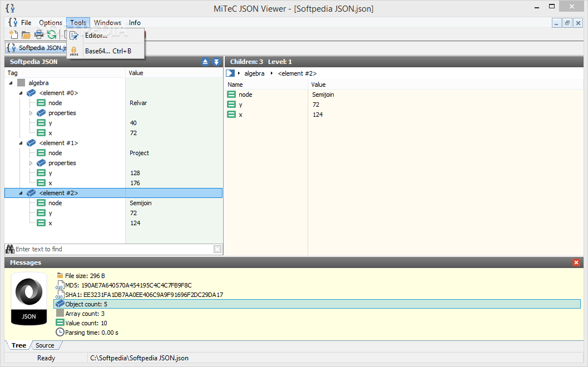Click the properties cube icon under <element #1>
The width and height of the screenshot is (588, 367).
41,163
